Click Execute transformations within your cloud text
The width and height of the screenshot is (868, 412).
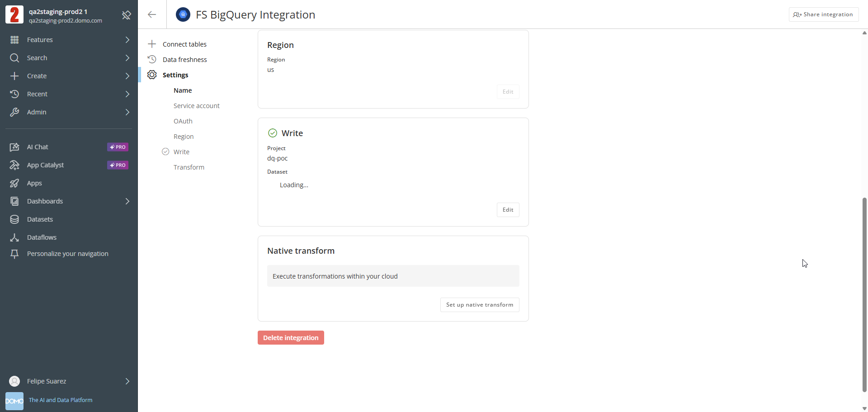coord(335,276)
